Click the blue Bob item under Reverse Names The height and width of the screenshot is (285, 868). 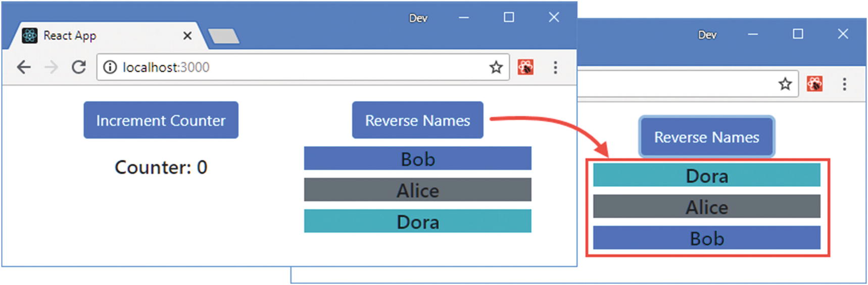pos(417,159)
